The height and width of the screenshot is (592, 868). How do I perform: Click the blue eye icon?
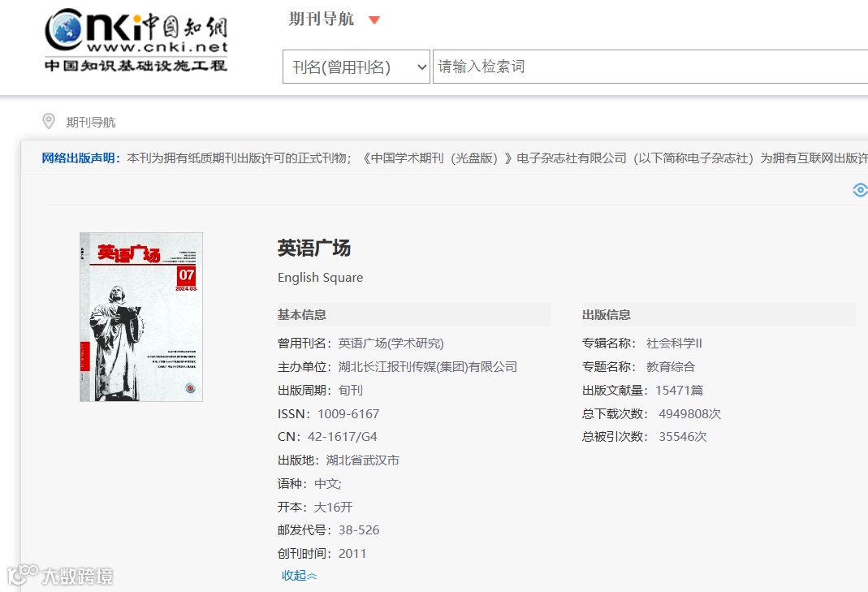pos(860,190)
